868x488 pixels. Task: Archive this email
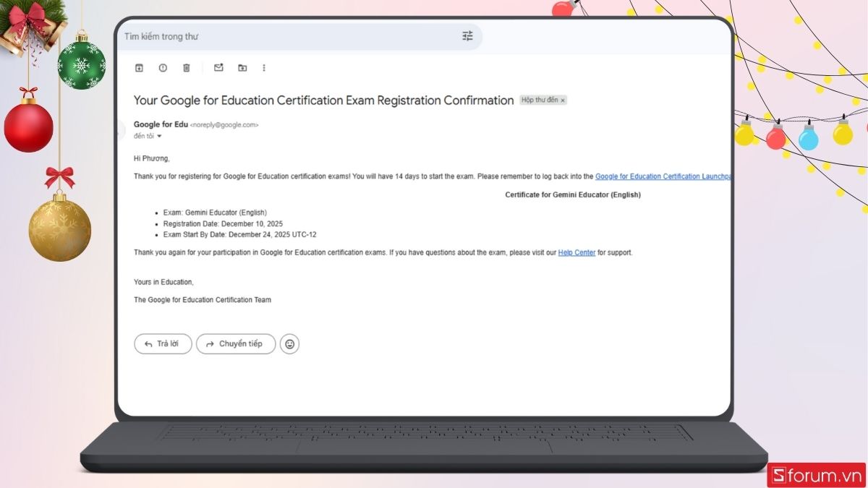(138, 67)
